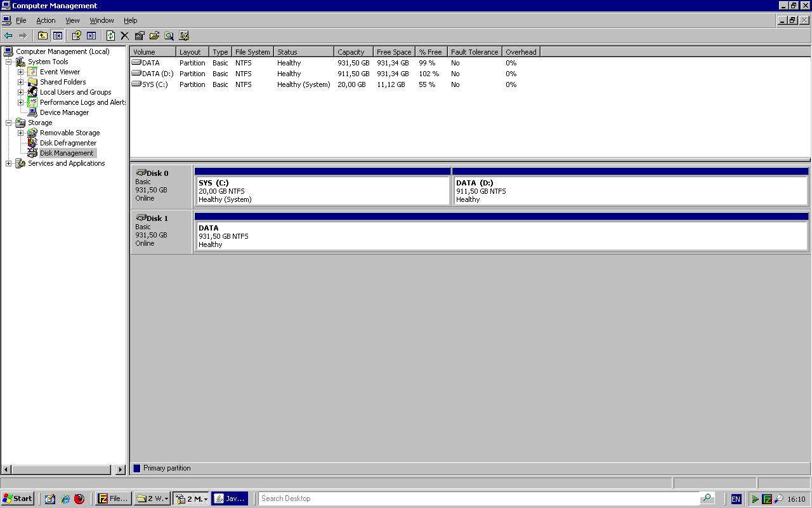Click the desktop search magnifier button
The width and height of the screenshot is (812, 508).
tap(707, 498)
